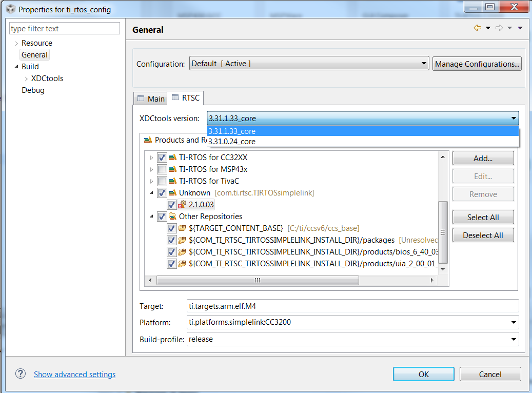Click the bios_6_40 repository icon
532x393 pixels.
(182, 252)
